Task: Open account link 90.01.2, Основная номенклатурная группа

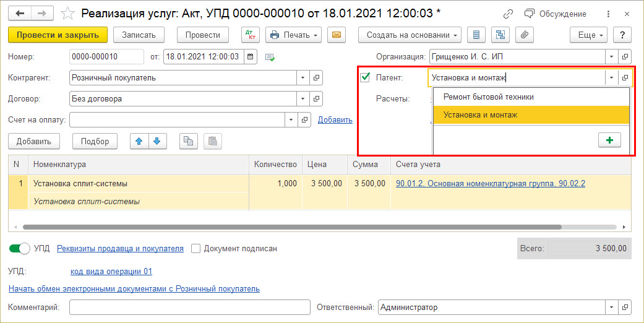Action: (x=491, y=183)
